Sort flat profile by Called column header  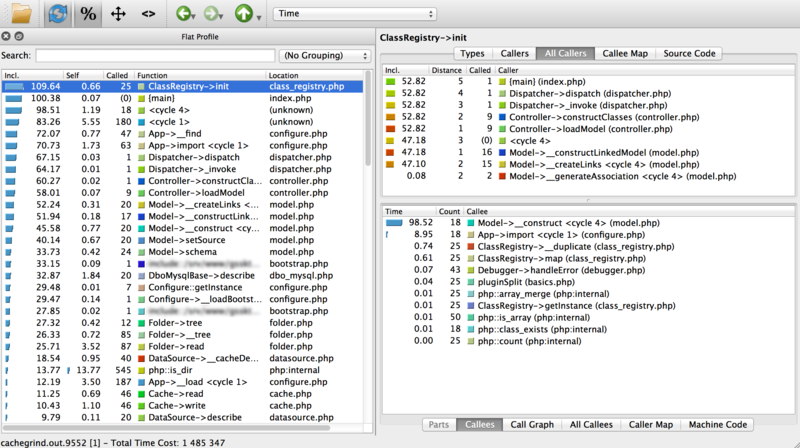click(x=118, y=75)
